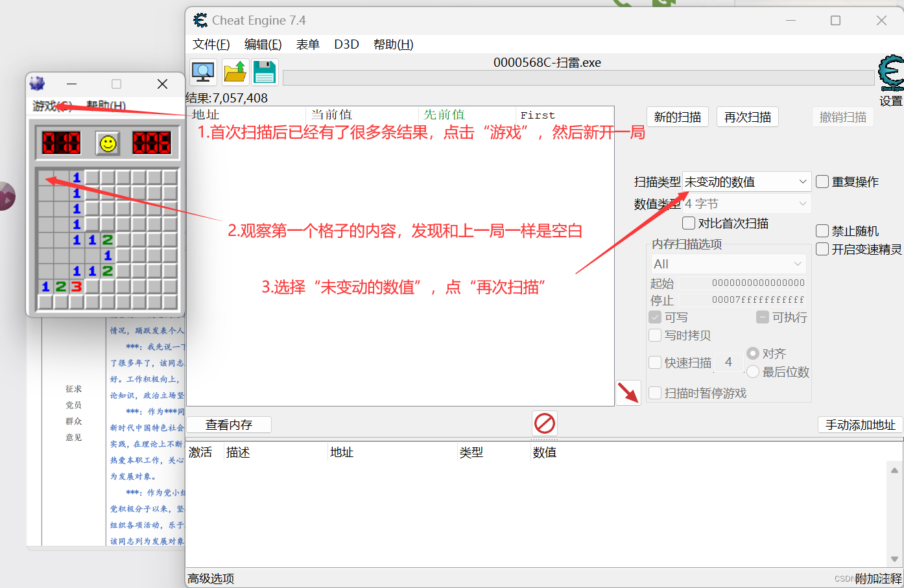Image resolution: width=904 pixels, height=588 pixels.
Task: Click the 地址 column header in results
Action: tap(246, 115)
